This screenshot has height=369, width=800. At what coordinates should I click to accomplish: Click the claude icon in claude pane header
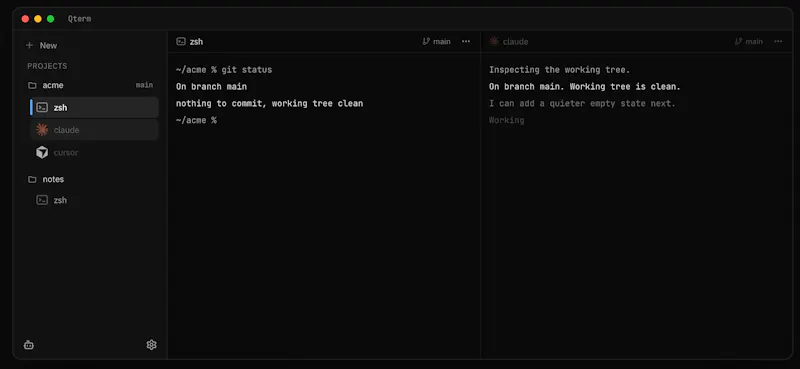pos(494,41)
